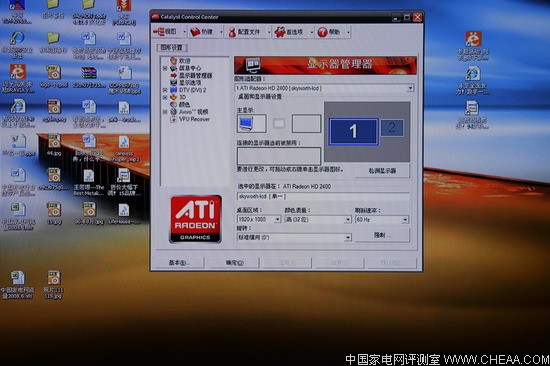Screen dimensions: 550x366
Task: Click the main display monitor icon under 主显示
Action: [251, 124]
